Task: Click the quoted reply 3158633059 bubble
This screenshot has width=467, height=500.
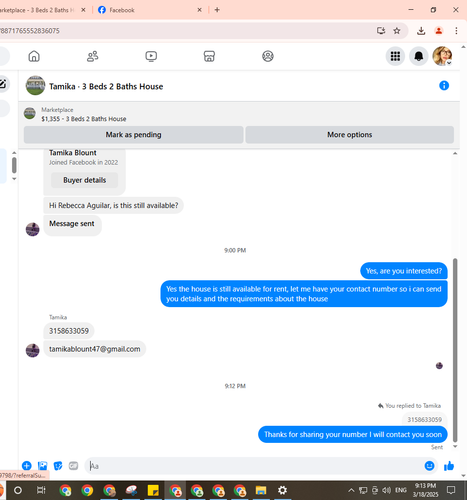Action: 424,420
